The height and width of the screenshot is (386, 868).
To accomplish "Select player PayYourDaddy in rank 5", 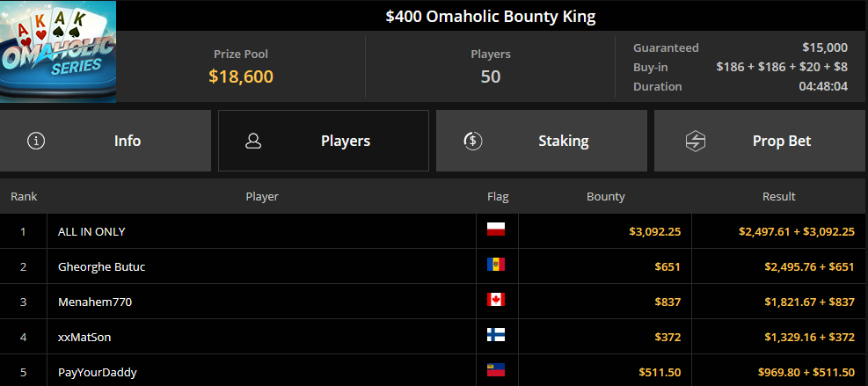I will [98, 372].
